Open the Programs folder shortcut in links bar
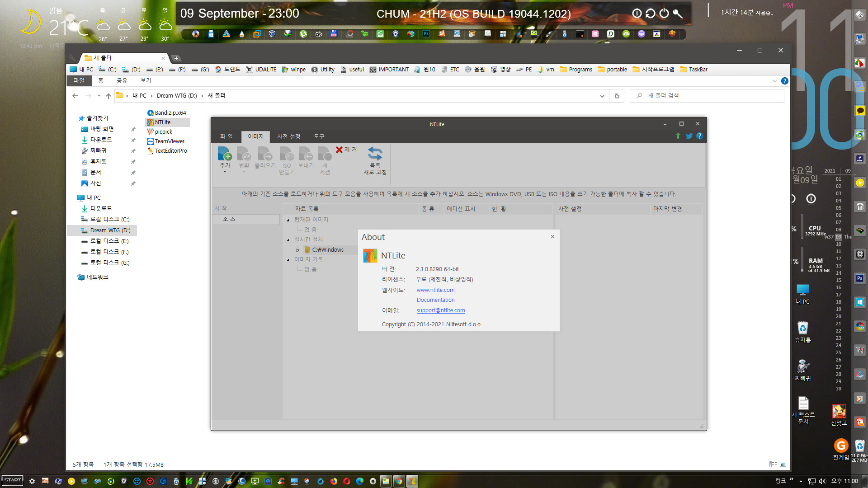The height and width of the screenshot is (488, 868). 576,70
